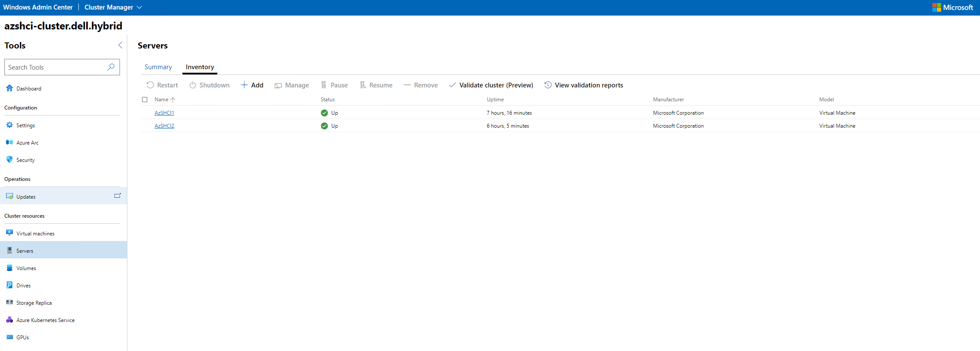Click the Volumes database icon
This screenshot has width=980, height=351.
(x=10, y=268)
